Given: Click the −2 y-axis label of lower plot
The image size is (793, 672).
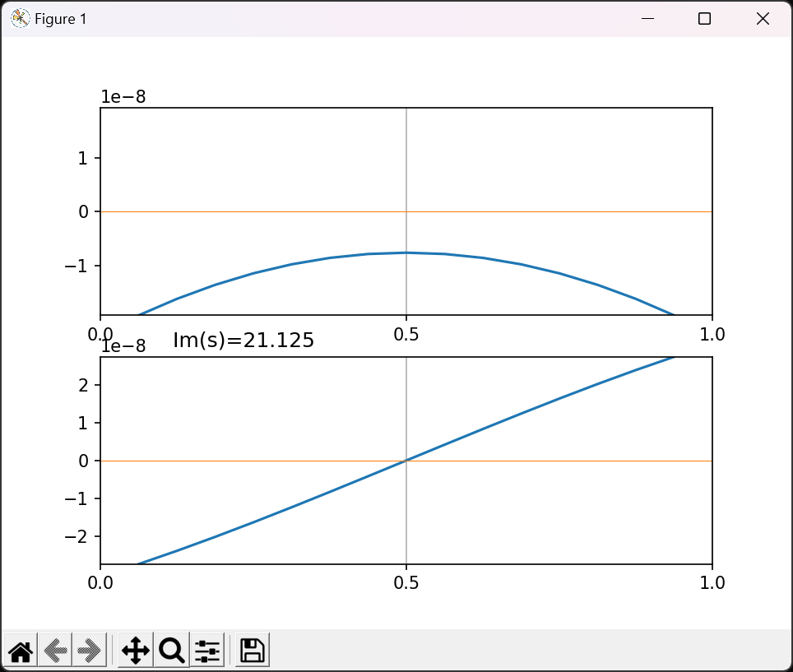Looking at the screenshot, I should click(77, 536).
